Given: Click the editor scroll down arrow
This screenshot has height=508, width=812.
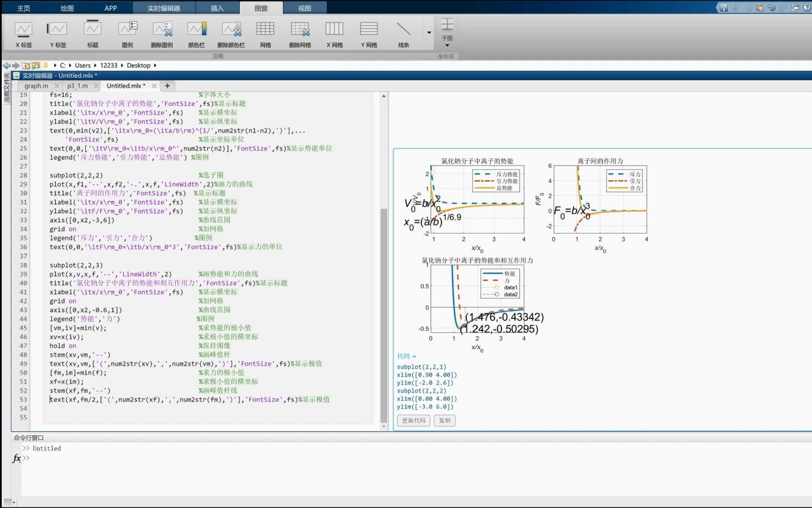Looking at the screenshot, I should 384,427.
